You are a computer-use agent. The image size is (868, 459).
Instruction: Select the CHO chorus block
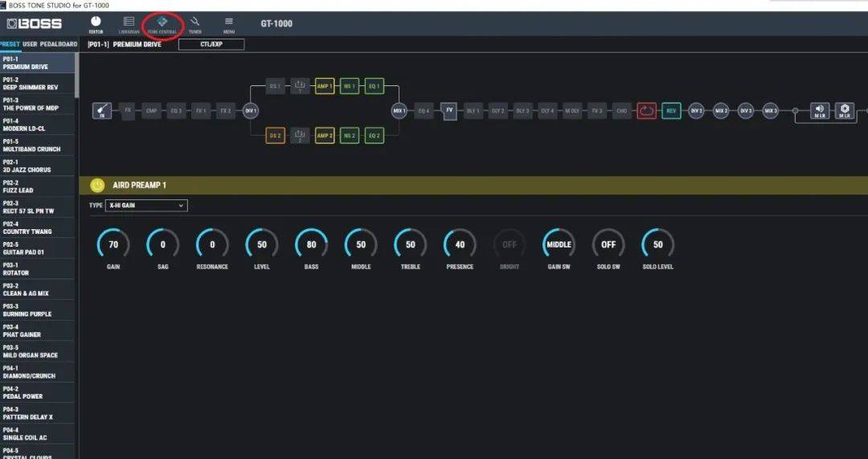pos(621,111)
